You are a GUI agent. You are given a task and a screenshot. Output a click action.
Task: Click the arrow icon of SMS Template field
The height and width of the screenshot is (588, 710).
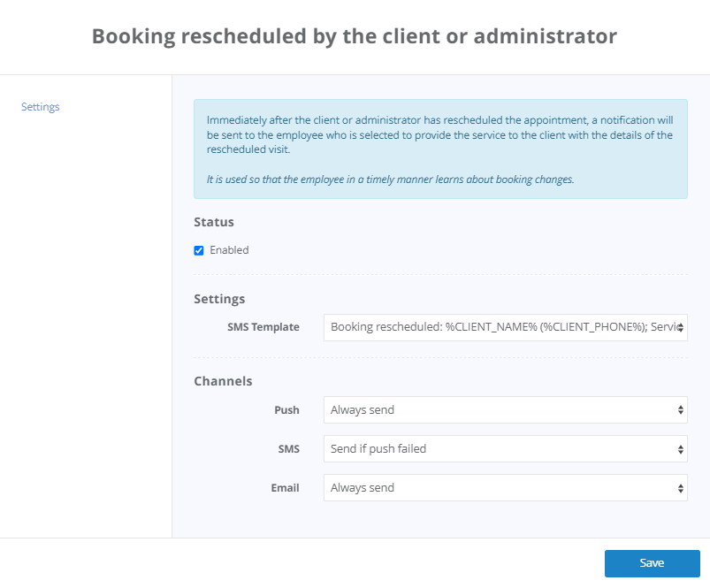(680, 328)
